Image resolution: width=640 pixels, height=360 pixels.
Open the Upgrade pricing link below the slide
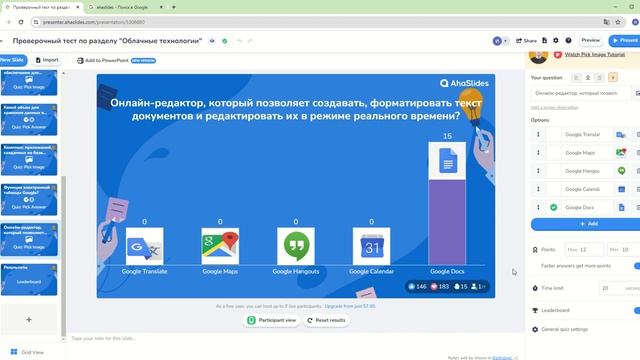click(350, 306)
